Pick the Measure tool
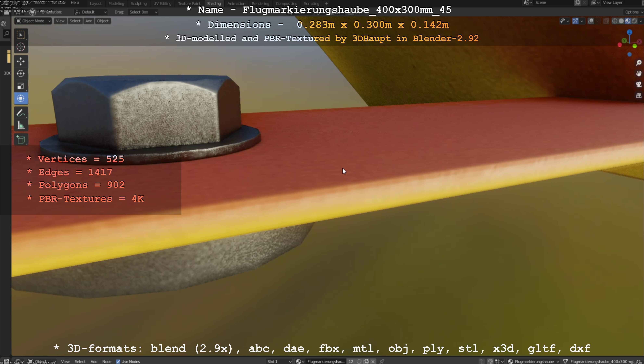The image size is (644, 364). 21,125
